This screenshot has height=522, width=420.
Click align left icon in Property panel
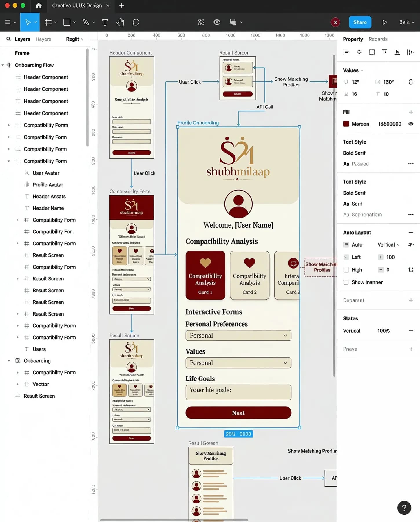(x=346, y=52)
